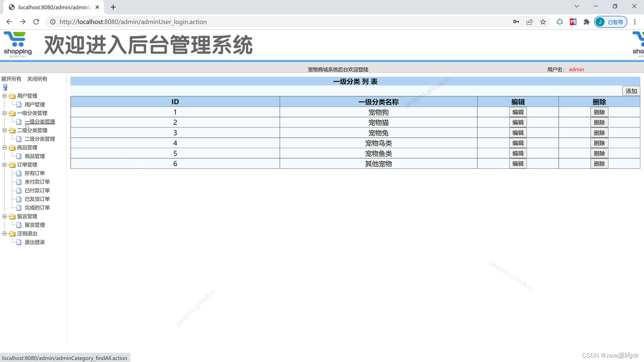Click 注销退出 folder icon
Viewport: 644px width, 362px height.
point(12,234)
